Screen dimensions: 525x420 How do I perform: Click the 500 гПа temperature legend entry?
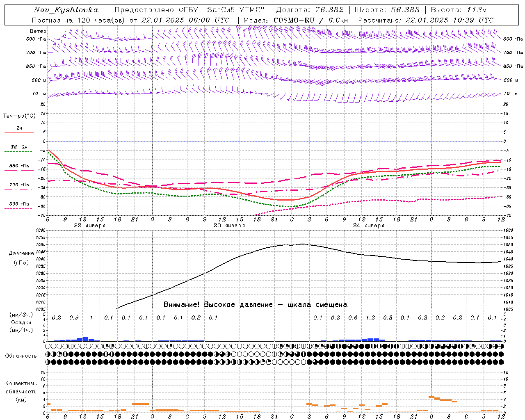click(19, 203)
